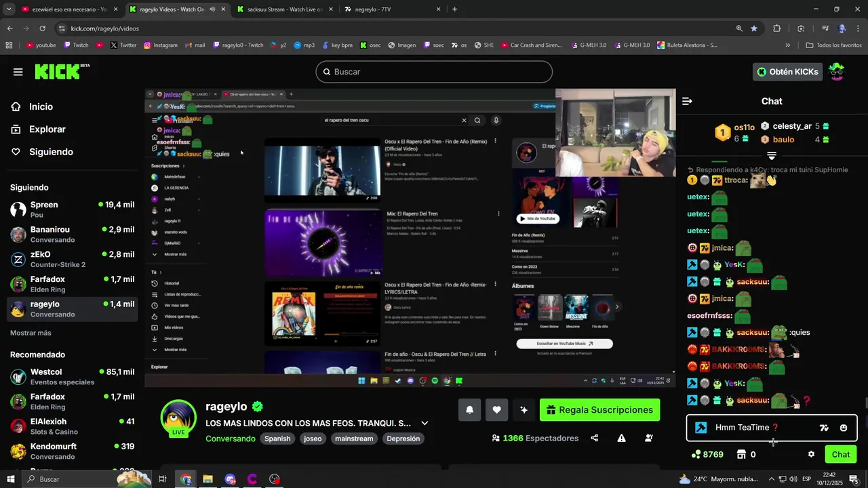The width and height of the screenshot is (868, 488).
Task: Open zEkO channel in sidebar
Action: 72,260
